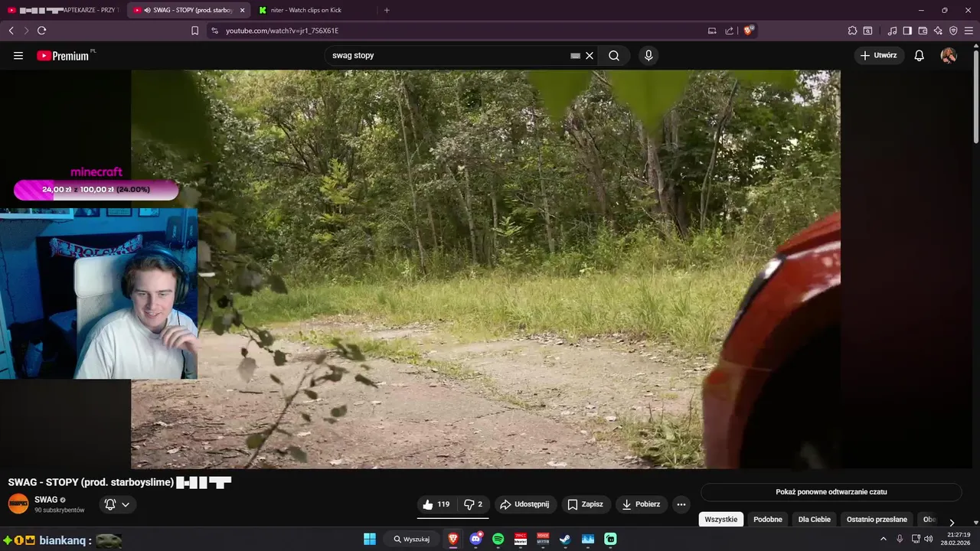Screen dimensions: 980x551
Task: Share this page from the address bar
Action: click(x=729, y=31)
